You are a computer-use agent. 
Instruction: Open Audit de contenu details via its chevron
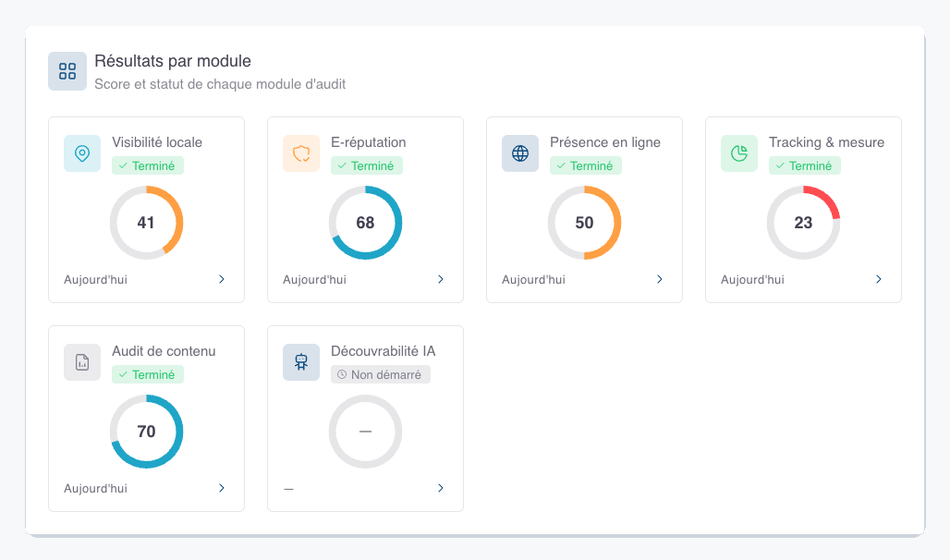(x=222, y=488)
